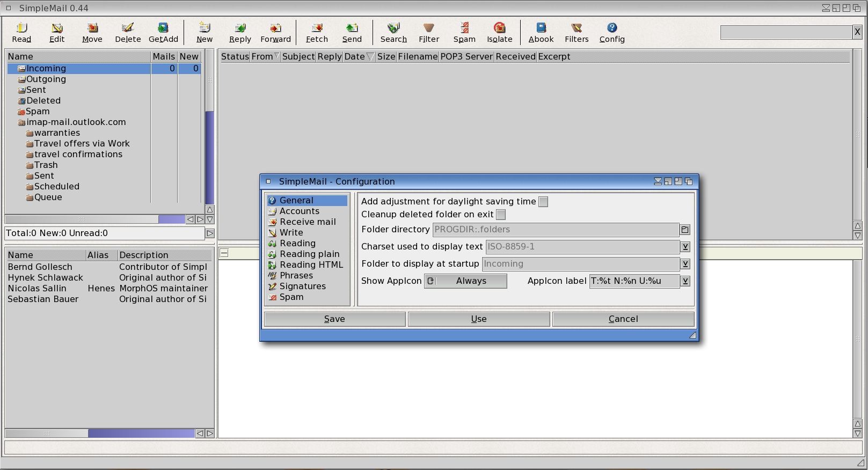This screenshot has width=868, height=470.
Task: Open the Search toolbar icon
Action: (393, 32)
